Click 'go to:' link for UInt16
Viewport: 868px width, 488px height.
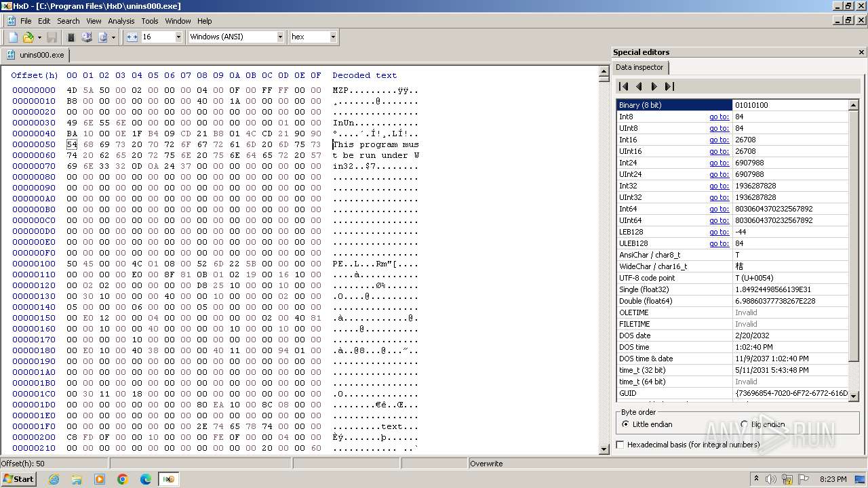[719, 151]
